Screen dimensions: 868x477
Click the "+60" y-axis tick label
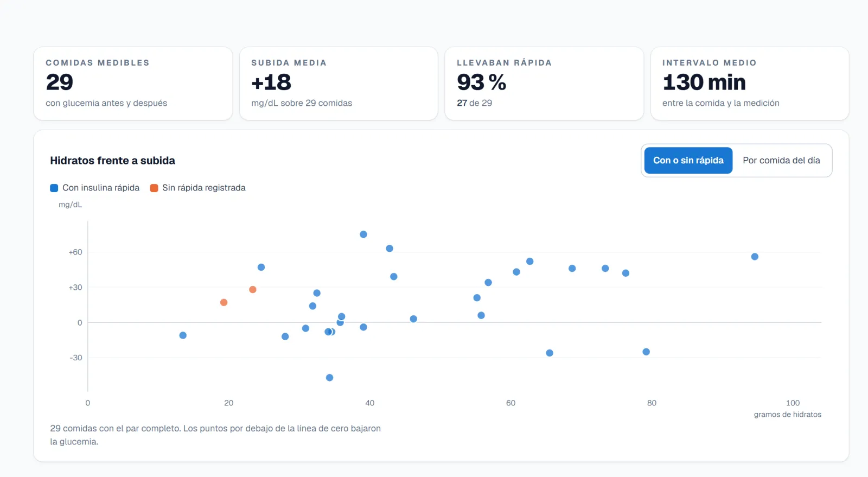[x=75, y=252]
